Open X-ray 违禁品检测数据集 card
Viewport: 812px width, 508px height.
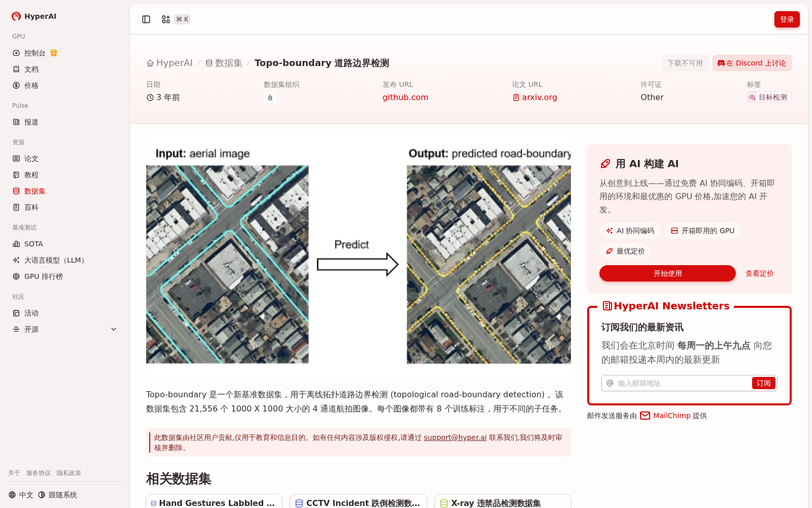tap(503, 501)
